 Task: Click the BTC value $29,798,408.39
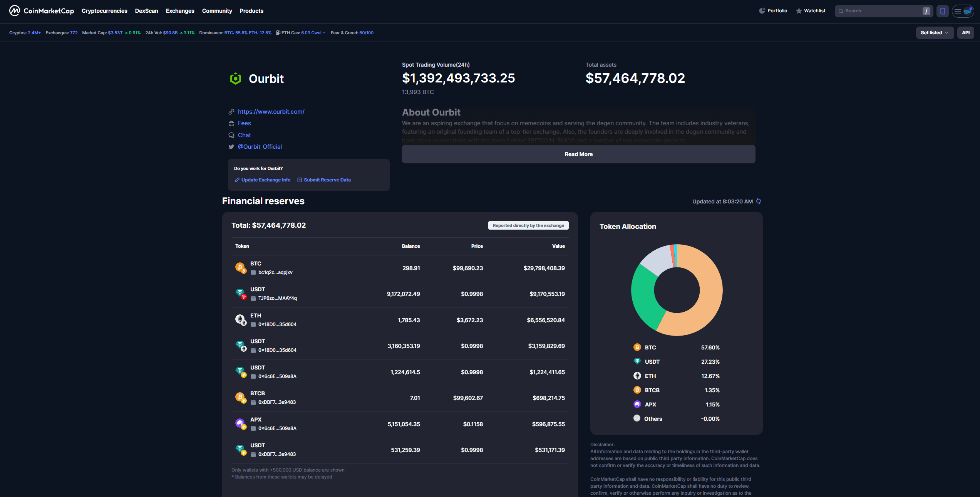coord(544,268)
